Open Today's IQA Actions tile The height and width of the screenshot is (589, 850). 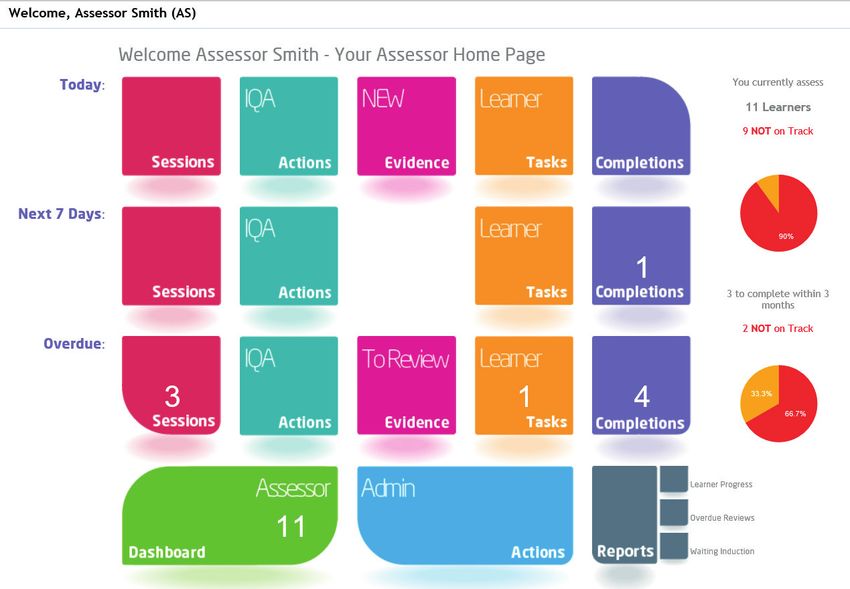click(289, 126)
